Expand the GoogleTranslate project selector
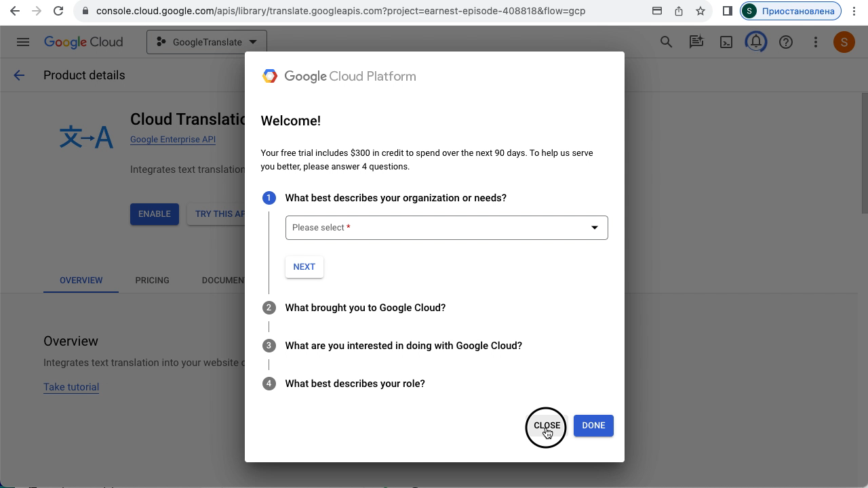The image size is (868, 488). tap(206, 42)
